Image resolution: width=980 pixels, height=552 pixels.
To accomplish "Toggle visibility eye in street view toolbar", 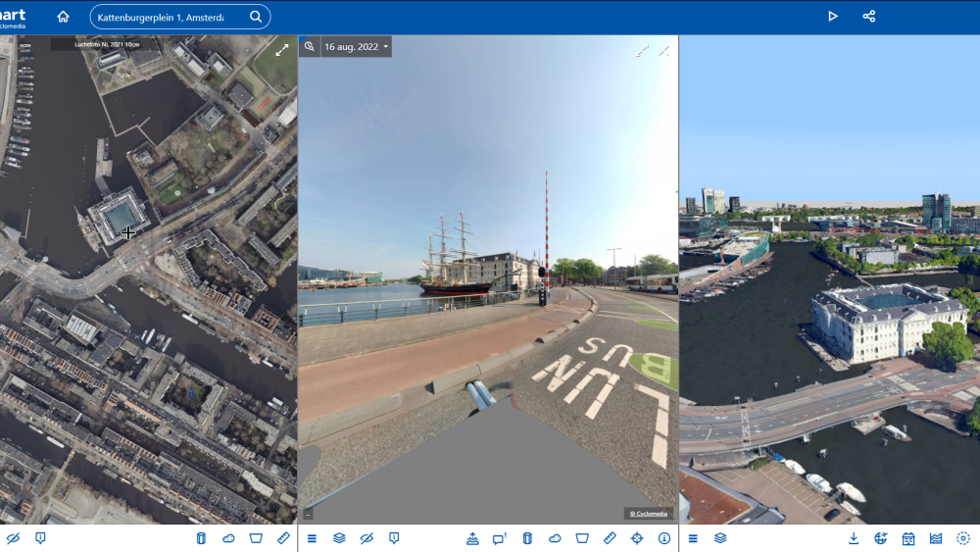I will click(x=367, y=538).
